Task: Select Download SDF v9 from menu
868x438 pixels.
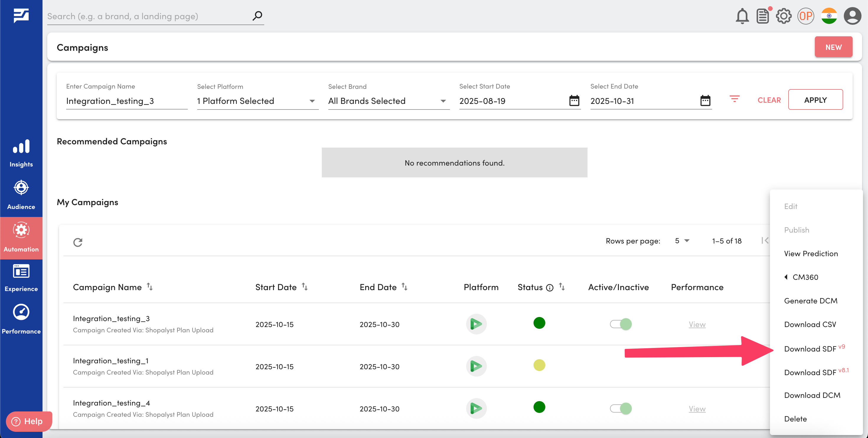Action: point(810,349)
